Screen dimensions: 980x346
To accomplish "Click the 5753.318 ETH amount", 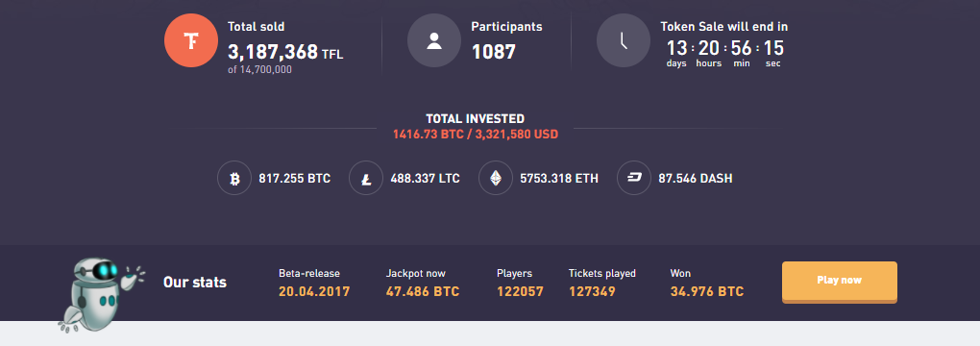I will click(x=559, y=179).
